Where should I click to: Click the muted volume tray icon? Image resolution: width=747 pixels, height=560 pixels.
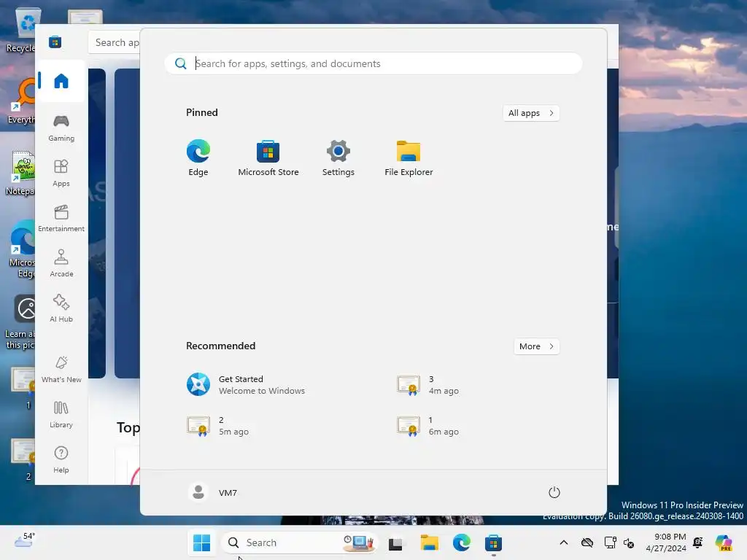[629, 542]
